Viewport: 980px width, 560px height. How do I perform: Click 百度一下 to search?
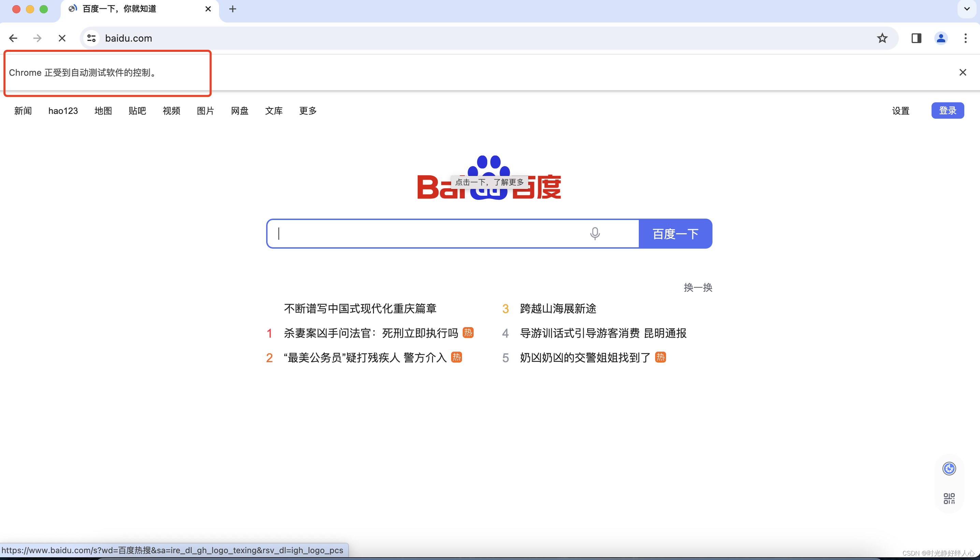tap(675, 233)
